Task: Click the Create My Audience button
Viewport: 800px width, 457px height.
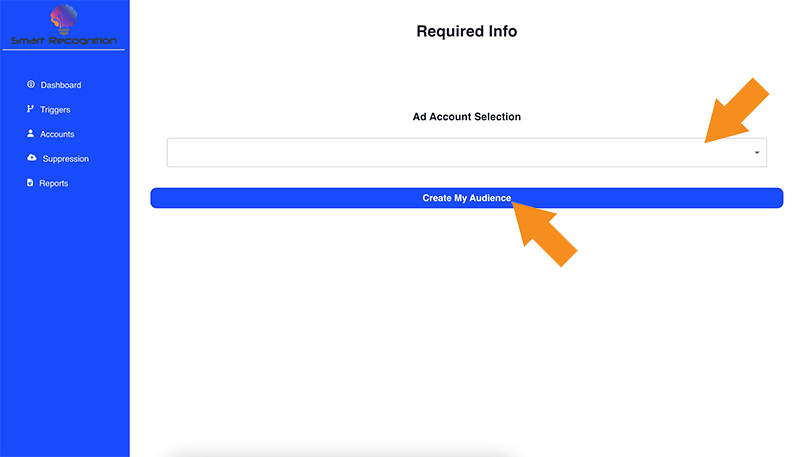Action: [x=466, y=198]
